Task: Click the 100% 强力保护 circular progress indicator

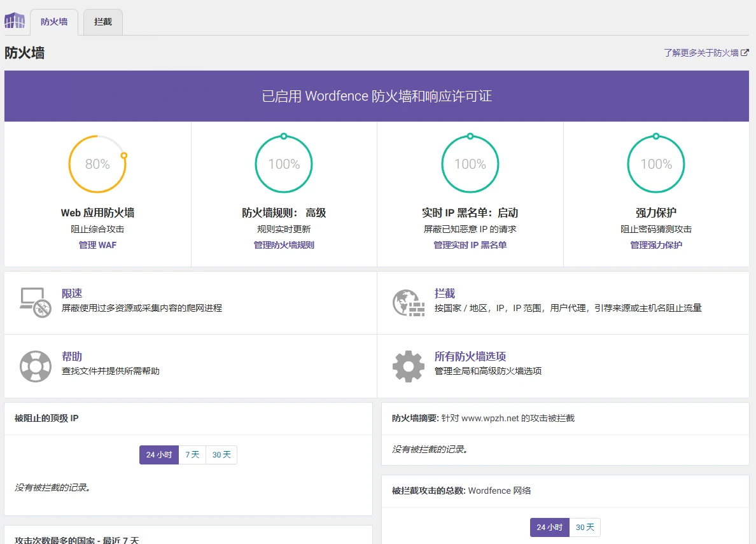Action: (x=655, y=164)
